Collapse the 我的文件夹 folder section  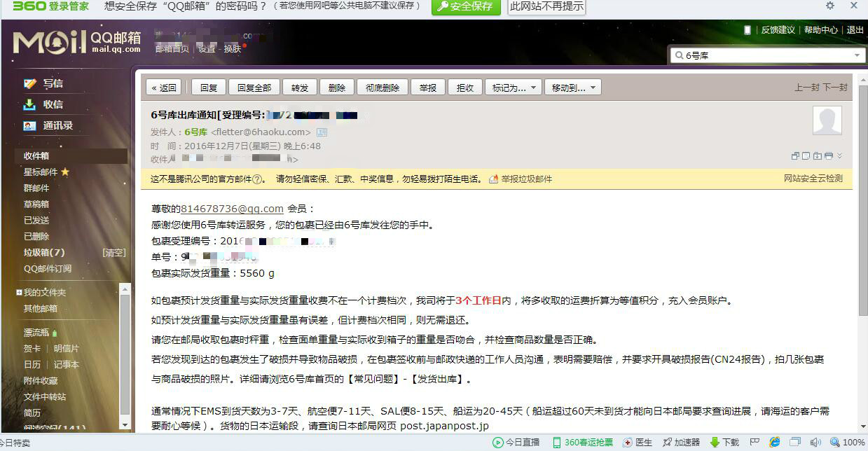tap(19, 292)
